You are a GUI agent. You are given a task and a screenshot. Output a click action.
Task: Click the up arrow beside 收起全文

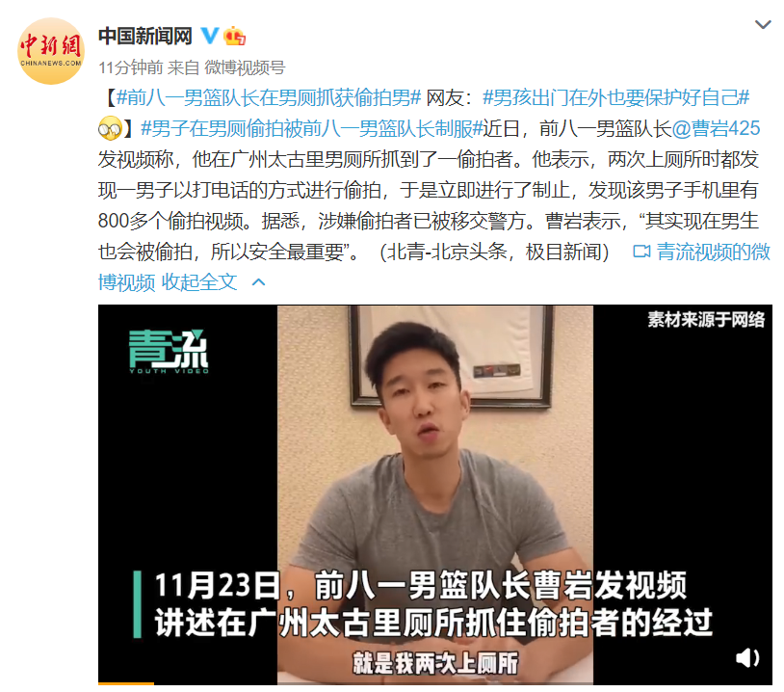(x=258, y=282)
